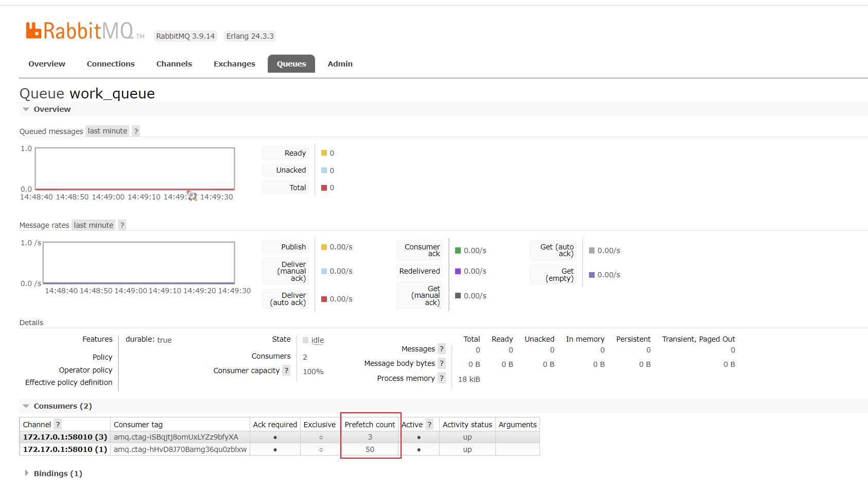The height and width of the screenshot is (488, 868).
Task: Click the Queue work_queue heading
Action: 87,93
